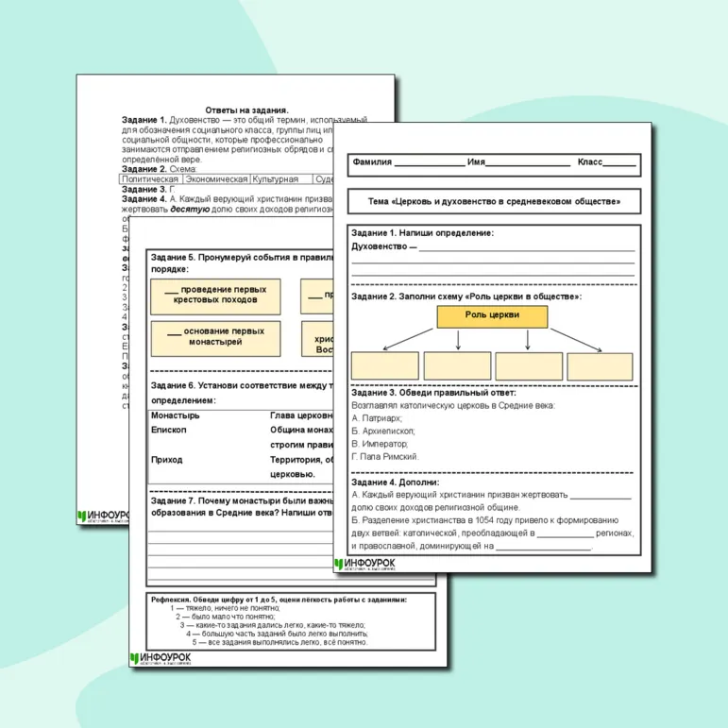Click 'Задание 3. Обведи правильный ответ:' heading

pyautogui.click(x=433, y=393)
